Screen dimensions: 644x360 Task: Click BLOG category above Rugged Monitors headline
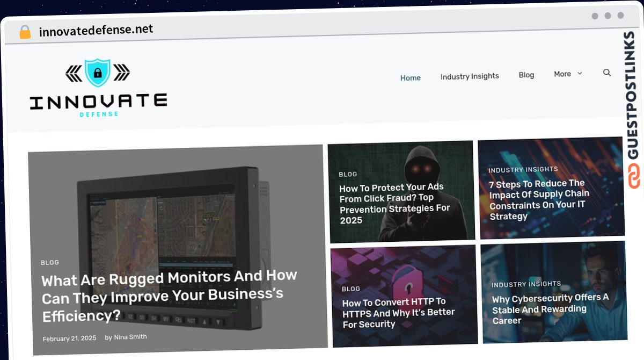click(50, 263)
